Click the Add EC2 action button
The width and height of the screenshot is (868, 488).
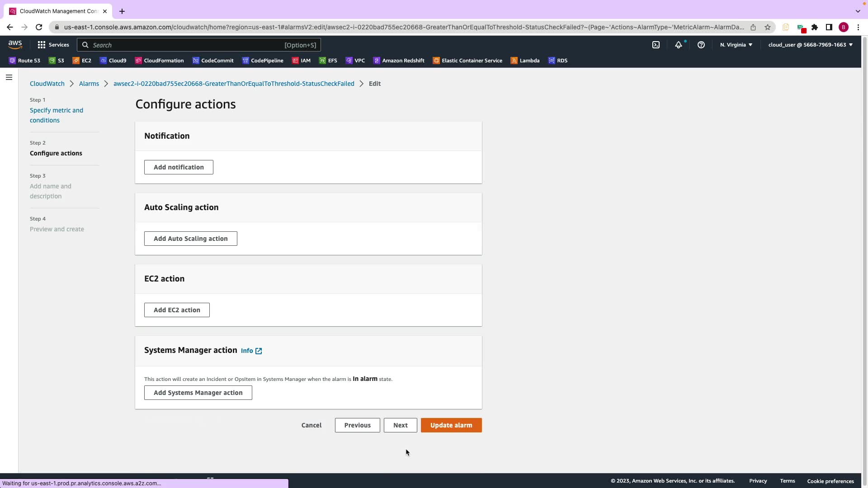pos(177,310)
